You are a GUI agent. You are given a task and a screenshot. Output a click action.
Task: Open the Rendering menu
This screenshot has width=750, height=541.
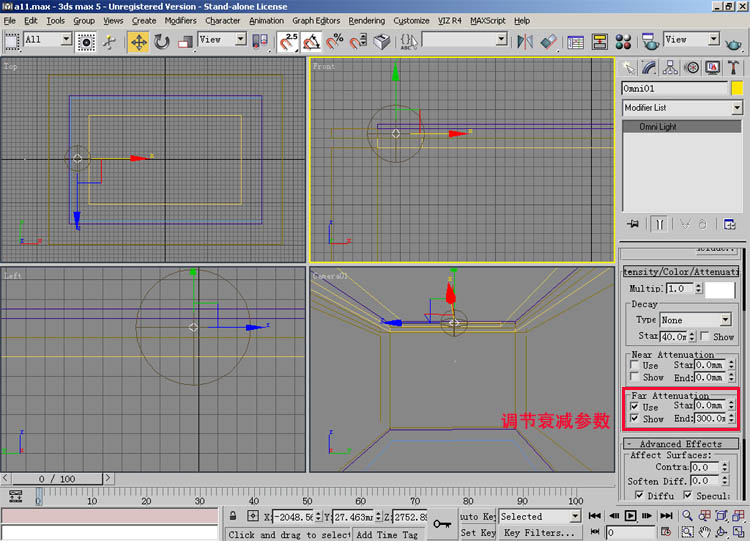(366, 20)
